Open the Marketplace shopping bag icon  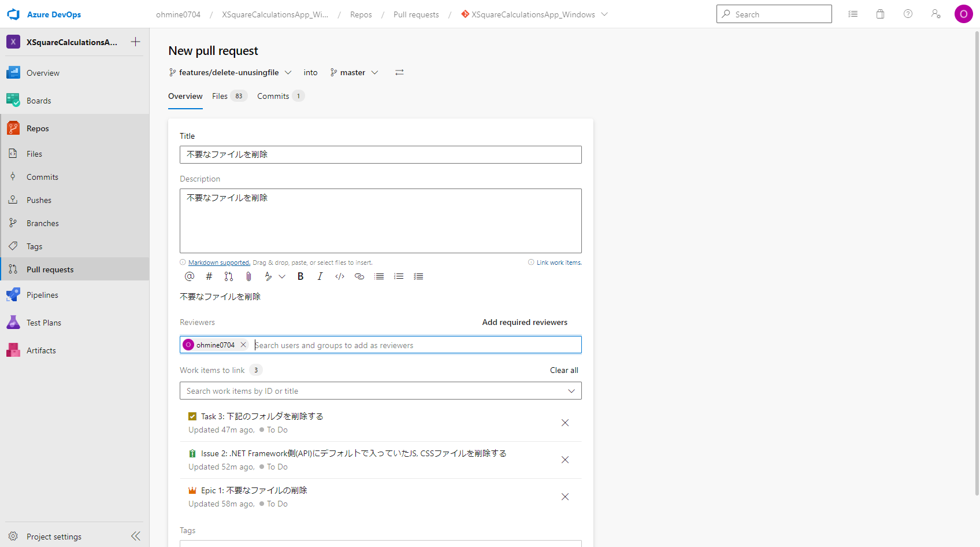[x=880, y=14]
